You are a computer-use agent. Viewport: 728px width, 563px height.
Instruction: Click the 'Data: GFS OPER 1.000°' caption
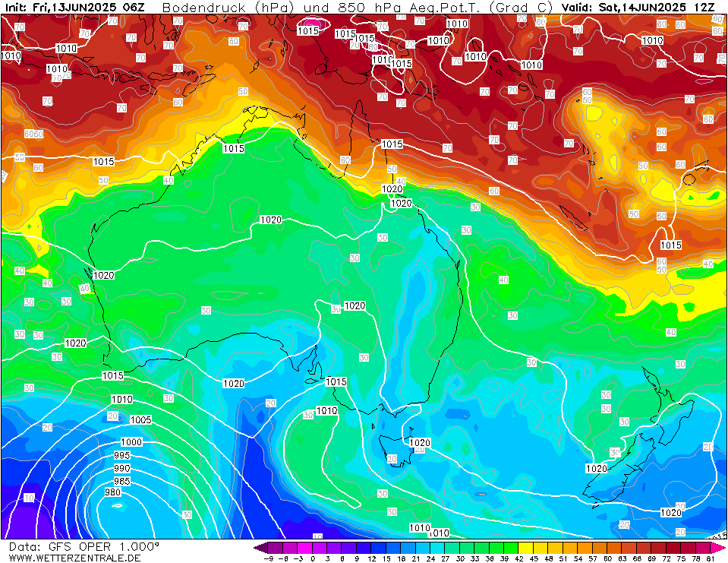click(84, 547)
